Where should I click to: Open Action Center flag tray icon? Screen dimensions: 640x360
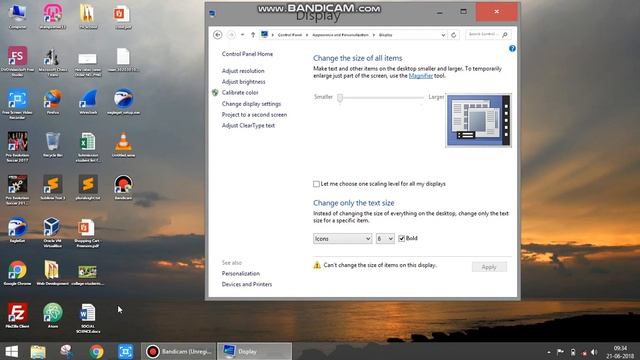(560, 352)
